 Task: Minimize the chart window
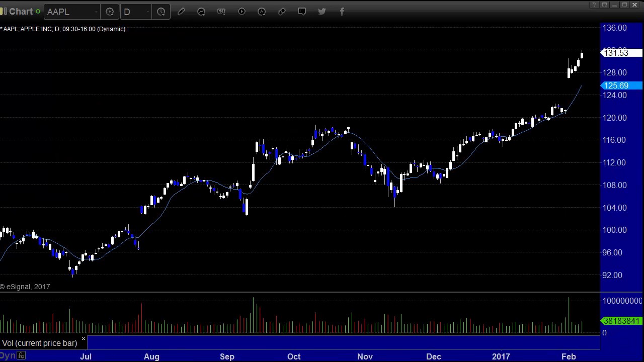tap(614, 5)
